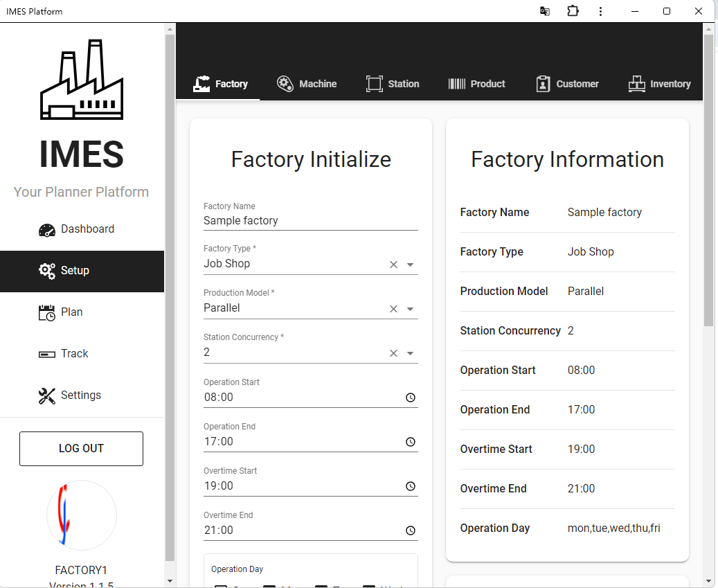Image resolution: width=718 pixels, height=588 pixels.
Task: Expand Factory Type dropdown arrow
Action: 411,265
